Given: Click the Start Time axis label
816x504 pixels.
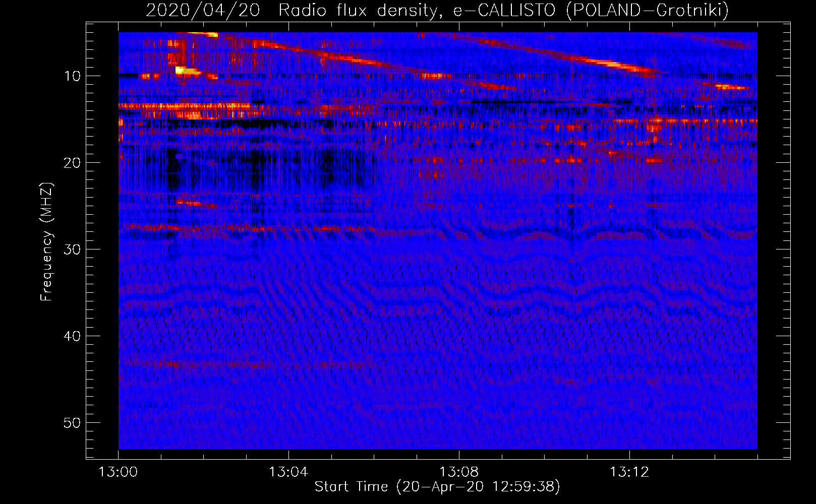Looking at the screenshot, I should tap(437, 487).
